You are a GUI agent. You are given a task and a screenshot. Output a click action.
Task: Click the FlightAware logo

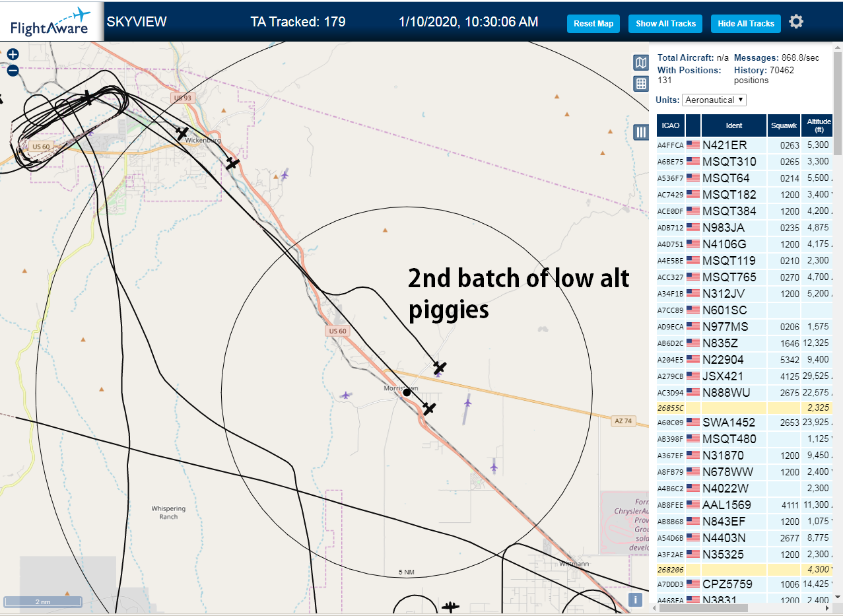click(x=50, y=21)
